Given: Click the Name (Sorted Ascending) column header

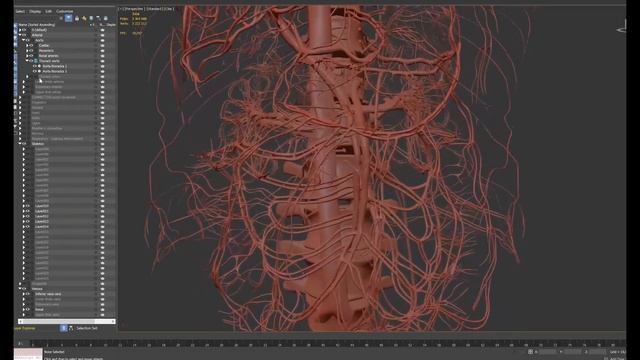Looking at the screenshot, I should coord(37,24).
